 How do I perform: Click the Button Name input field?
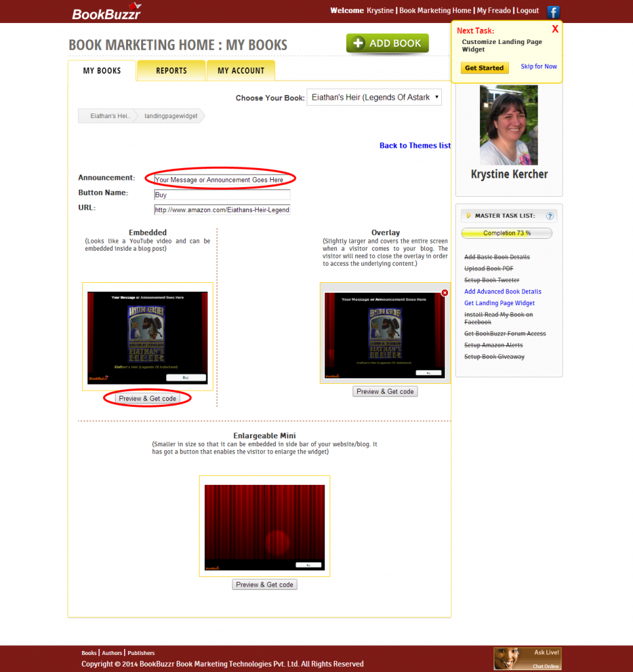point(222,194)
